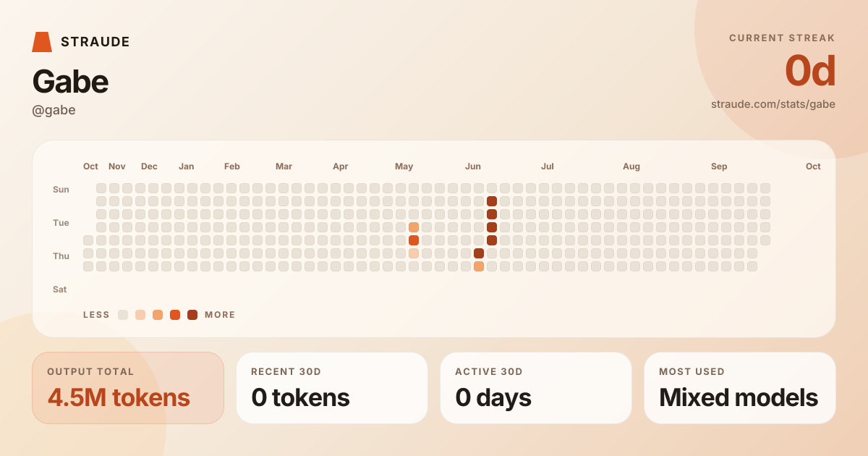Click the Current Streak 0d value
The height and width of the screenshot is (456, 868).
810,71
